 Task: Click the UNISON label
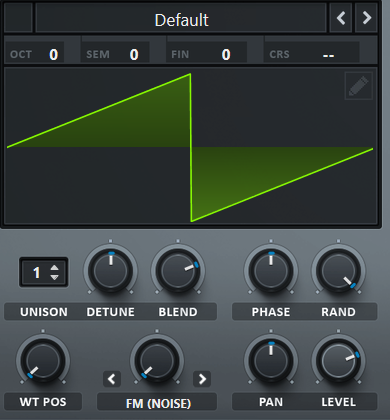pos(44,312)
